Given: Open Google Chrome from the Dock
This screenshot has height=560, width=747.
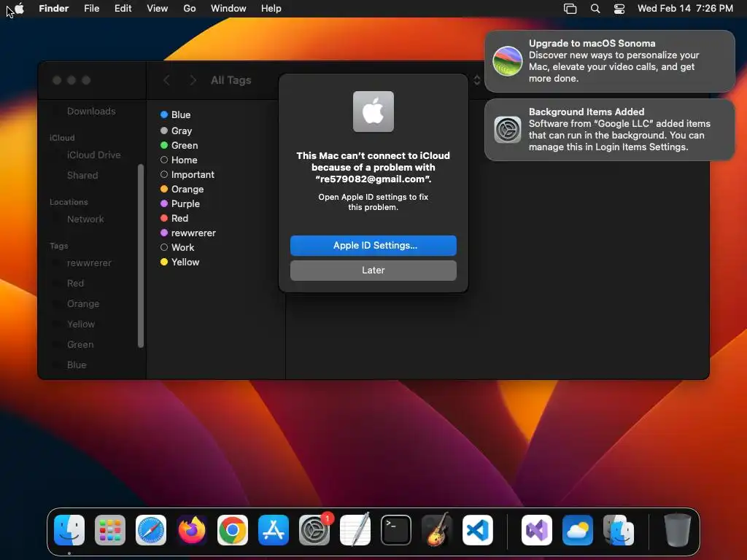Looking at the screenshot, I should click(233, 530).
